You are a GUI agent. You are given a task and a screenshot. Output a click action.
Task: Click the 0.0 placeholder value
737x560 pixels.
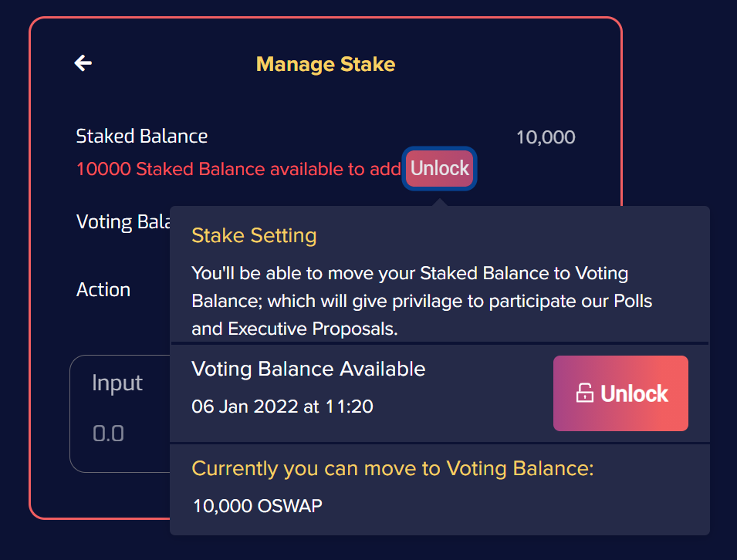(108, 433)
